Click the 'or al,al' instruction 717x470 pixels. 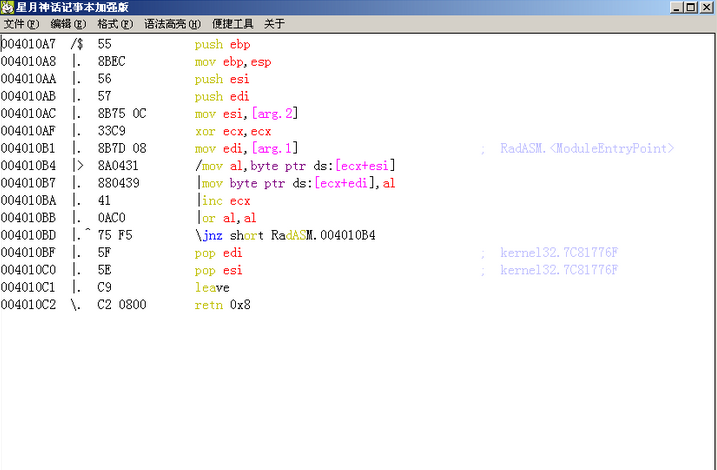[229, 218]
